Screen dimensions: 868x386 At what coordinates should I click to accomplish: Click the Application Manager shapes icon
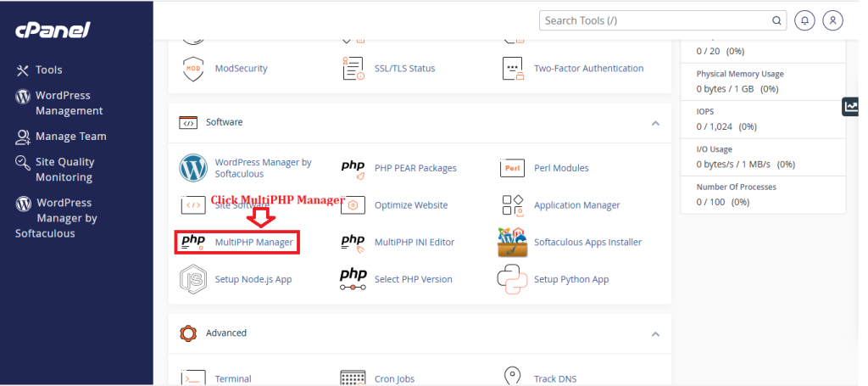513,205
